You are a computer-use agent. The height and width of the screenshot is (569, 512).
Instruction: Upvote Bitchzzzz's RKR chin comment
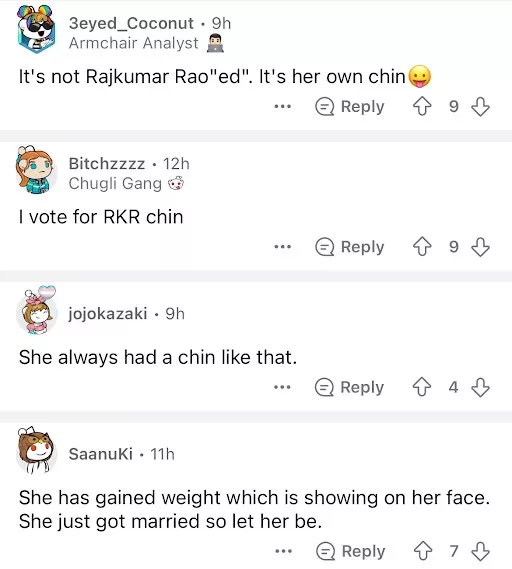pos(422,247)
